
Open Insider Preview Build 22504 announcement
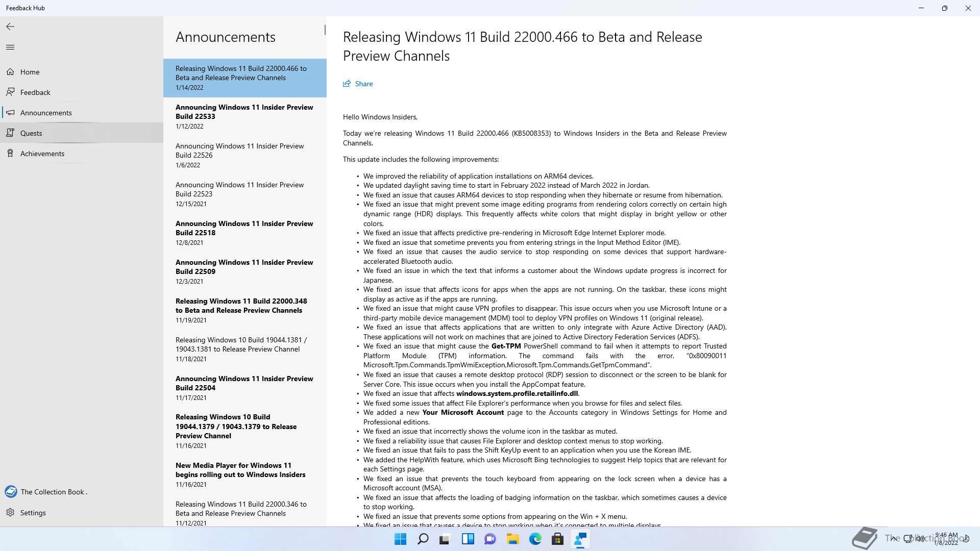tap(245, 388)
